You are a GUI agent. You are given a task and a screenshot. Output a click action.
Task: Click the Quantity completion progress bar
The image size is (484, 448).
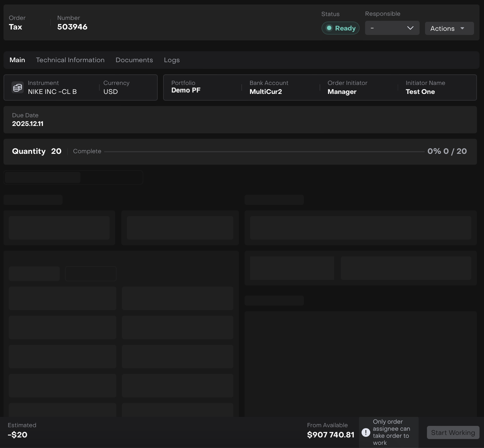coord(264,152)
